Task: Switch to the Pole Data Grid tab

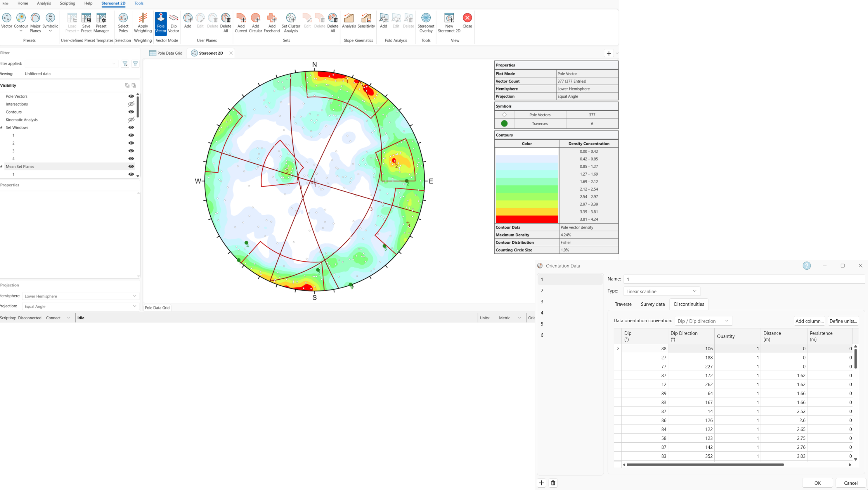Action: point(166,53)
